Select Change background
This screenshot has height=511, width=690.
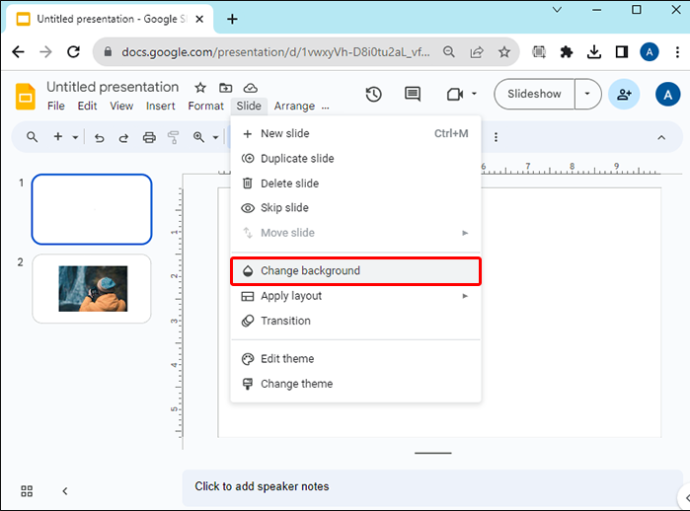pyautogui.click(x=356, y=271)
